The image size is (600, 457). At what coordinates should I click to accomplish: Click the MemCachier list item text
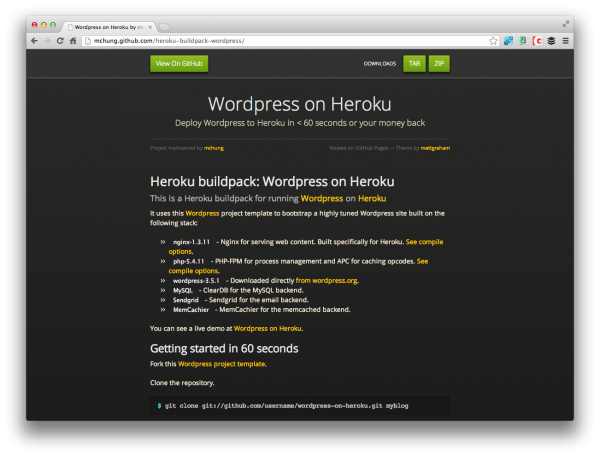pyautogui.click(x=191, y=310)
